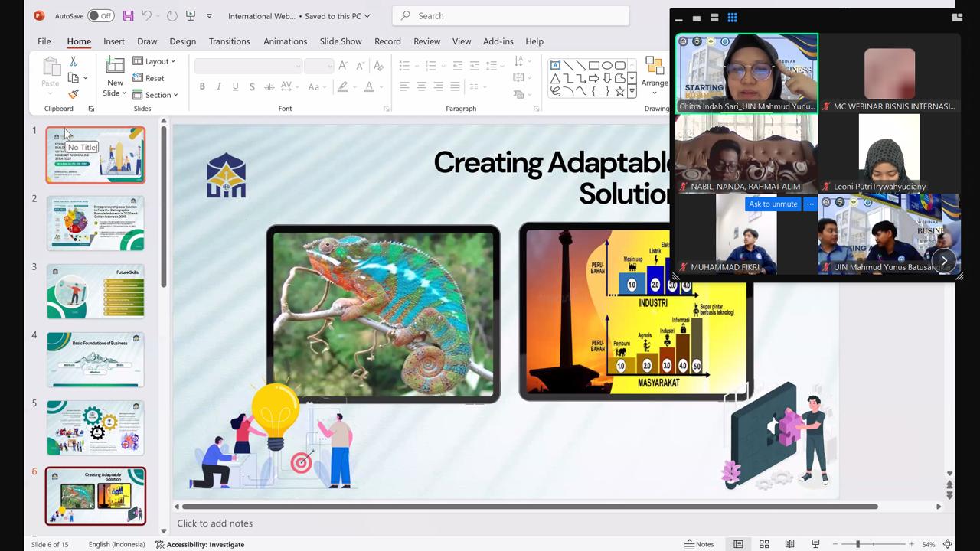Click Fit slide to window icon

(x=948, y=544)
